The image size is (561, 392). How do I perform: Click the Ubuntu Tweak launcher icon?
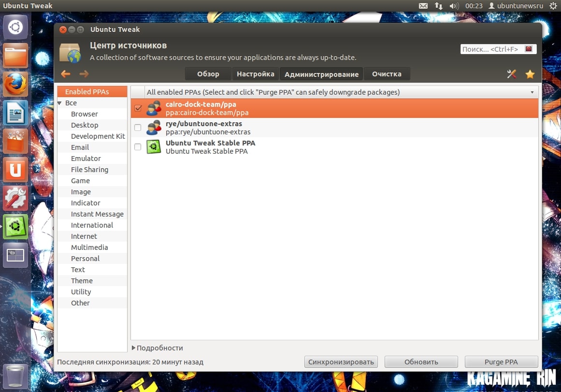(15, 227)
